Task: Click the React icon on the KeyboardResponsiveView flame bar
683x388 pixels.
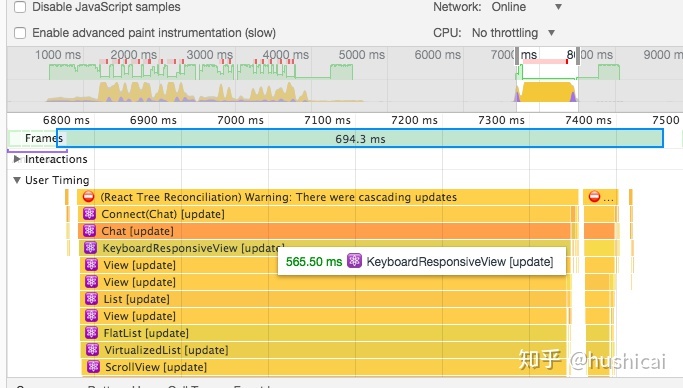Action: [90, 248]
